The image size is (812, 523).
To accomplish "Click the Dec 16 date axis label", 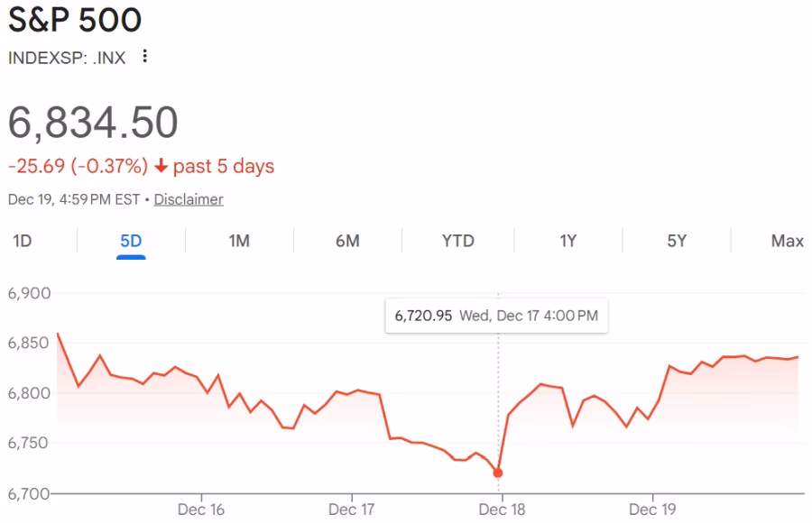I will [201, 510].
